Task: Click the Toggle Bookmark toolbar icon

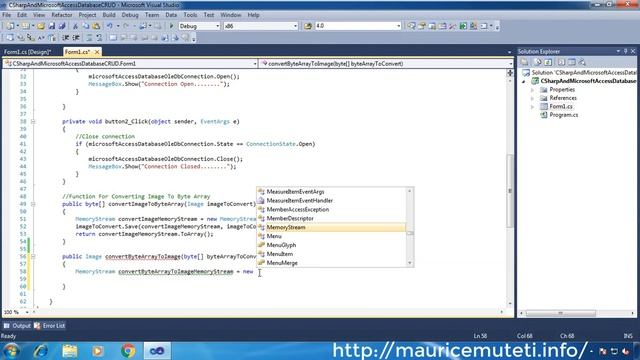Action: pos(113,38)
